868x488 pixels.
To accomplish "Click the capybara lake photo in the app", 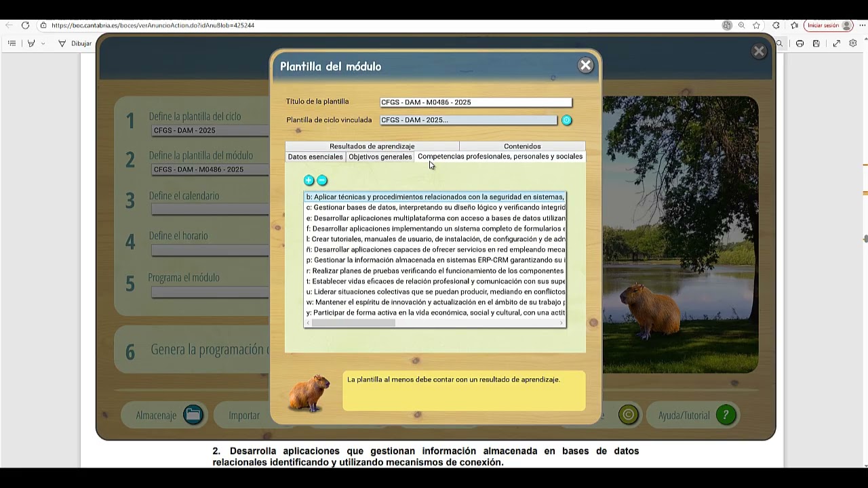I will coord(680,235).
